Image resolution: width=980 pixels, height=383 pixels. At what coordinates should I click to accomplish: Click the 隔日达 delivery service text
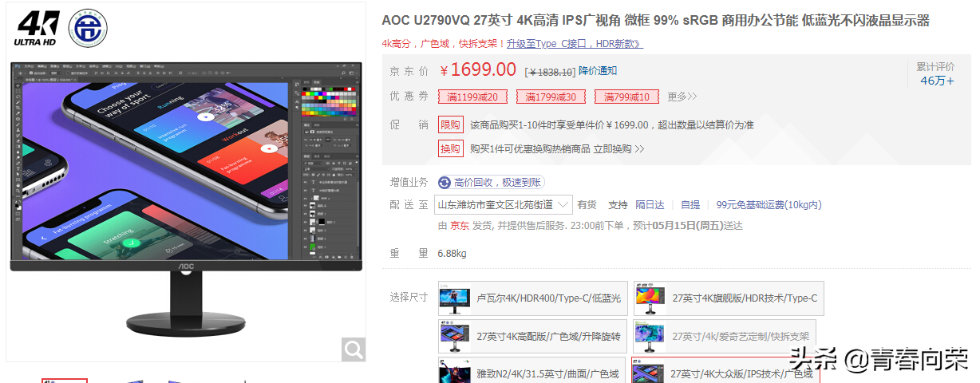[650, 205]
